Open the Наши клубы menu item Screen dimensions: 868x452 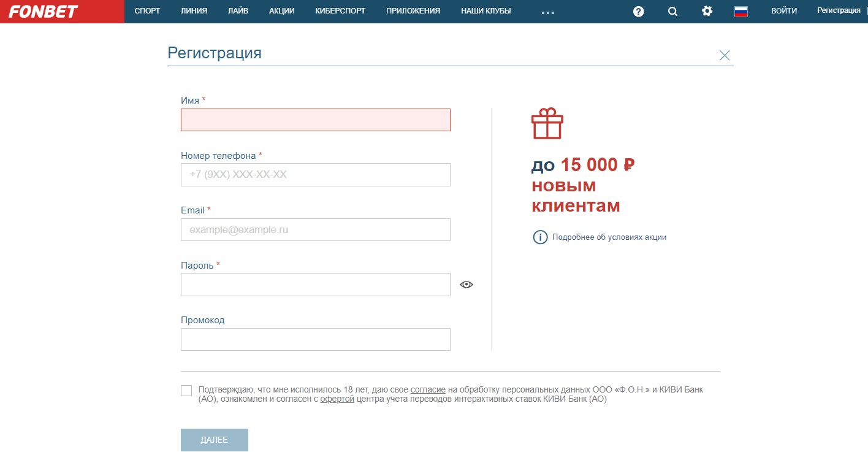[486, 11]
